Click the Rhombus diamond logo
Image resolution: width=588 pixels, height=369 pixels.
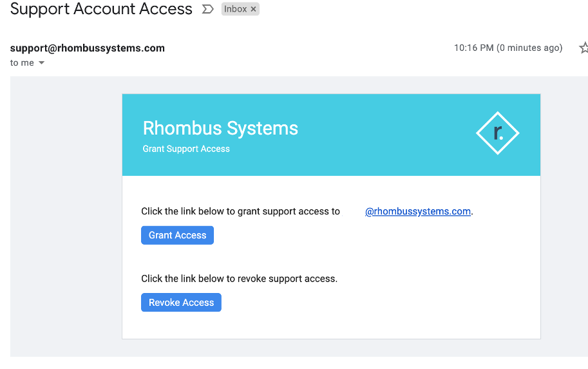point(497,133)
